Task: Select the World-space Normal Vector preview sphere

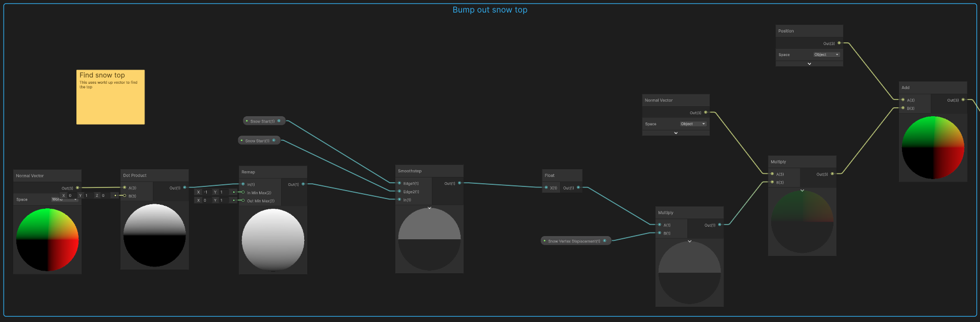Action: (x=47, y=240)
